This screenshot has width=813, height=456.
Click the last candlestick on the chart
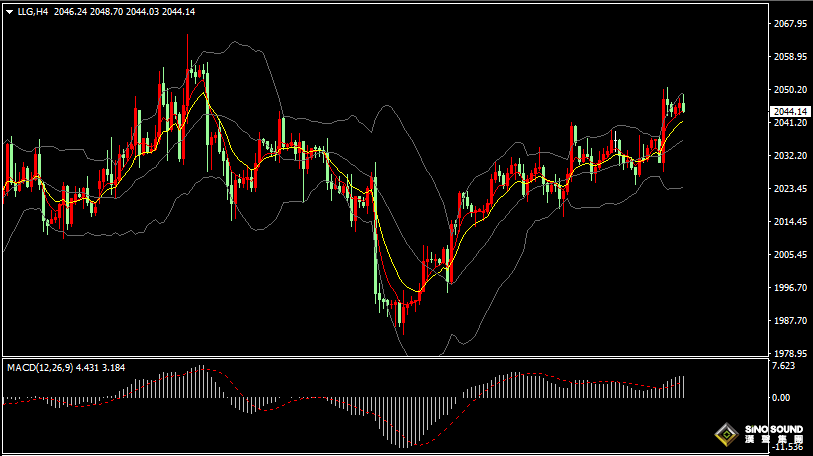[683, 107]
